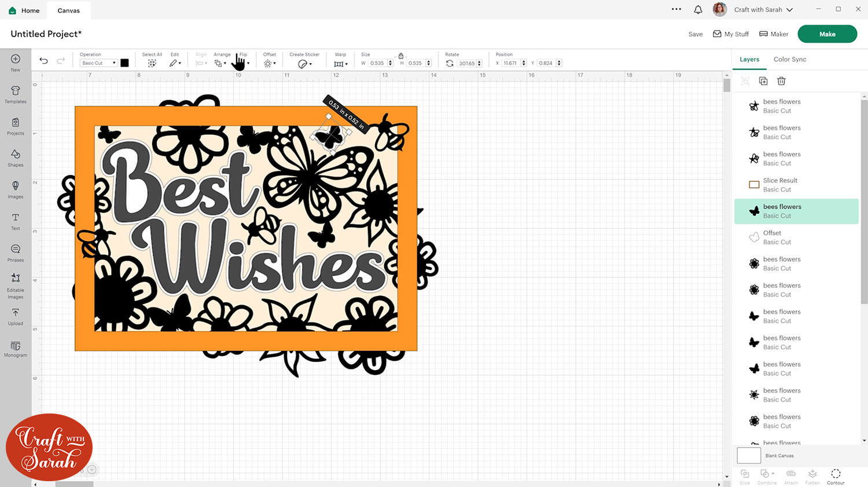Image resolution: width=868 pixels, height=487 pixels.
Task: Select the Shapes tool
Action: 16,157
